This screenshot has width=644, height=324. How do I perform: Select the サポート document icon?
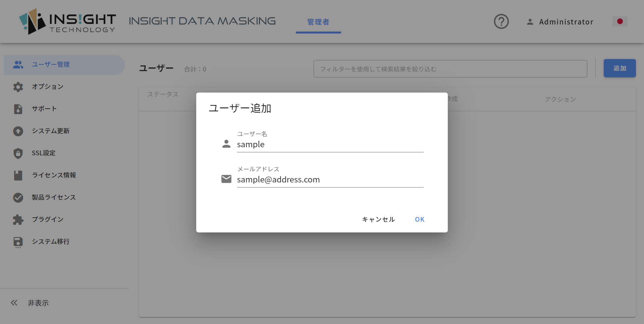tap(18, 109)
